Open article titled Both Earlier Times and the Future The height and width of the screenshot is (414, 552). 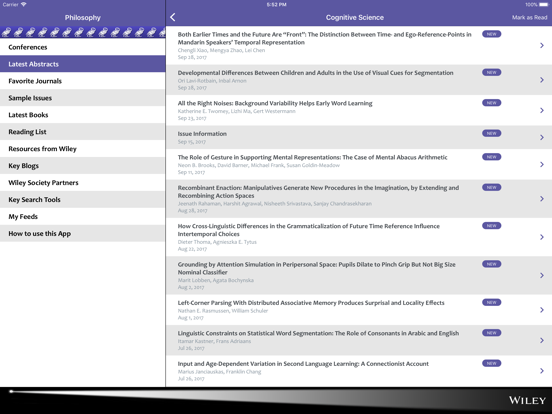point(324,38)
